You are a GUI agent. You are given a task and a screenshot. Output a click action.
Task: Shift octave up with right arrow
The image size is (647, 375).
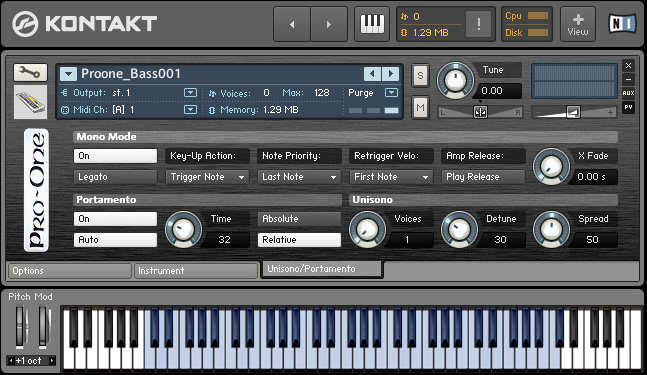(x=52, y=361)
